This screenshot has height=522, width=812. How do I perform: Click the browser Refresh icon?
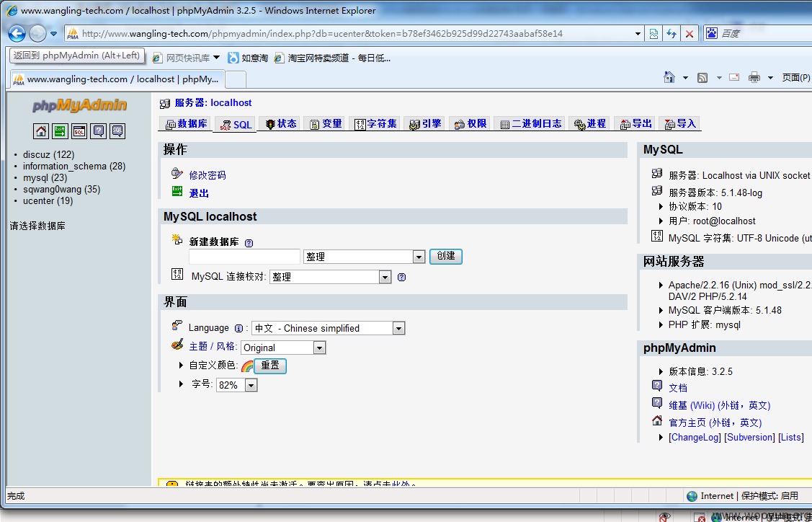(672, 34)
